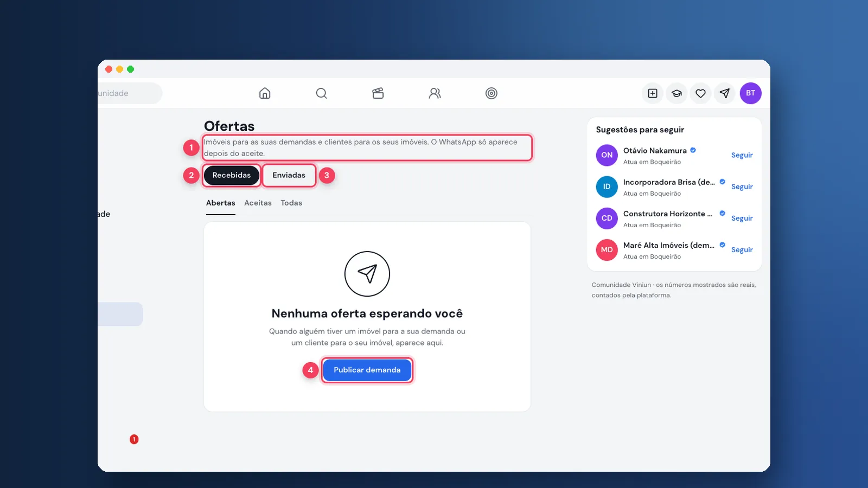This screenshot has width=868, height=488.
Task: Open Maré Alta Imóveis profile name
Action: coord(668,245)
